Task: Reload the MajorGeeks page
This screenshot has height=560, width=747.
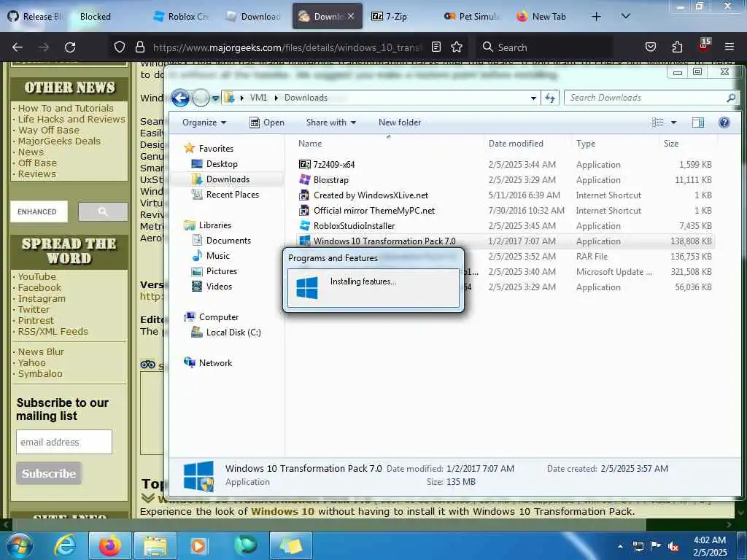Action: (70, 47)
